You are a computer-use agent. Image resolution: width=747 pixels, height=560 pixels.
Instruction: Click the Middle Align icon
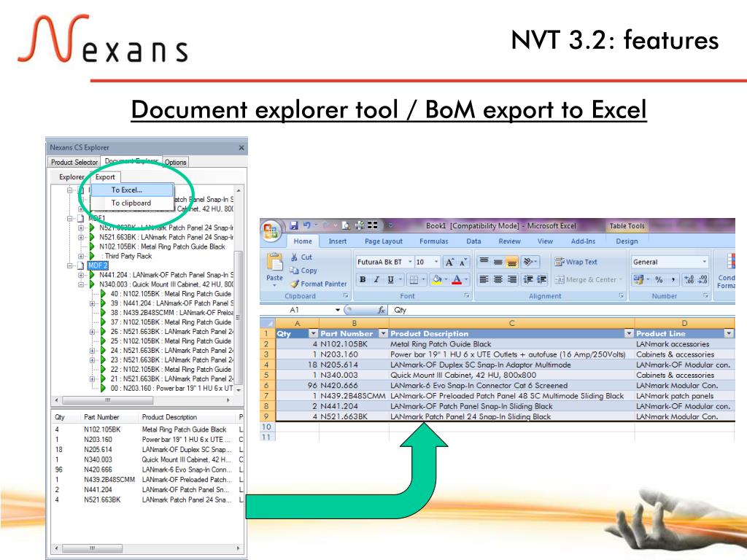(x=498, y=262)
